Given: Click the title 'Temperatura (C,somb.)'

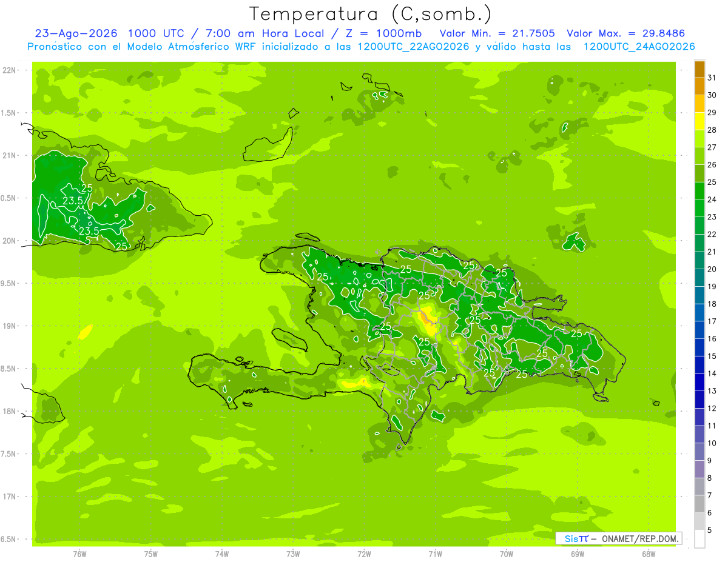Looking at the screenshot, I should click(x=370, y=14).
